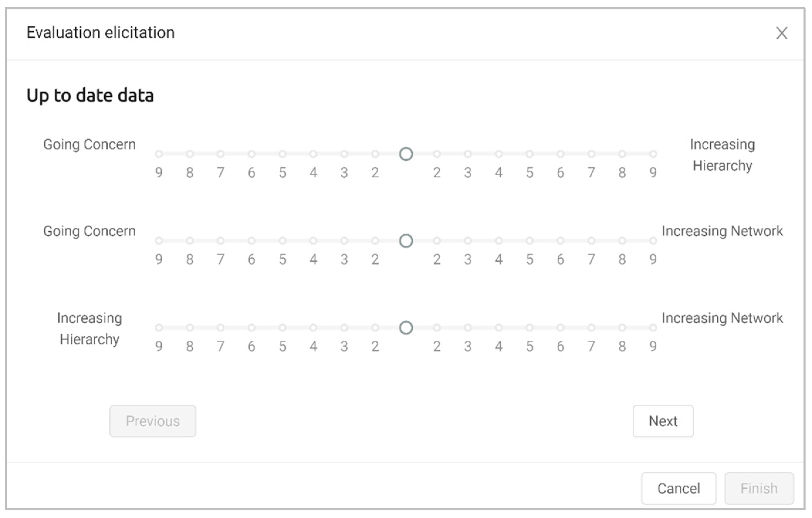Close the Evaluation elicitation dialog
The height and width of the screenshot is (518, 812).
(x=781, y=33)
